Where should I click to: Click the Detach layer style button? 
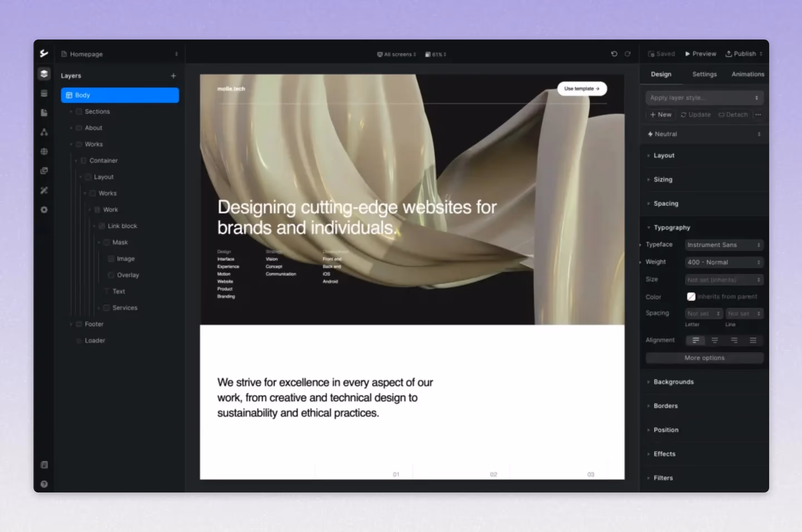tap(733, 115)
